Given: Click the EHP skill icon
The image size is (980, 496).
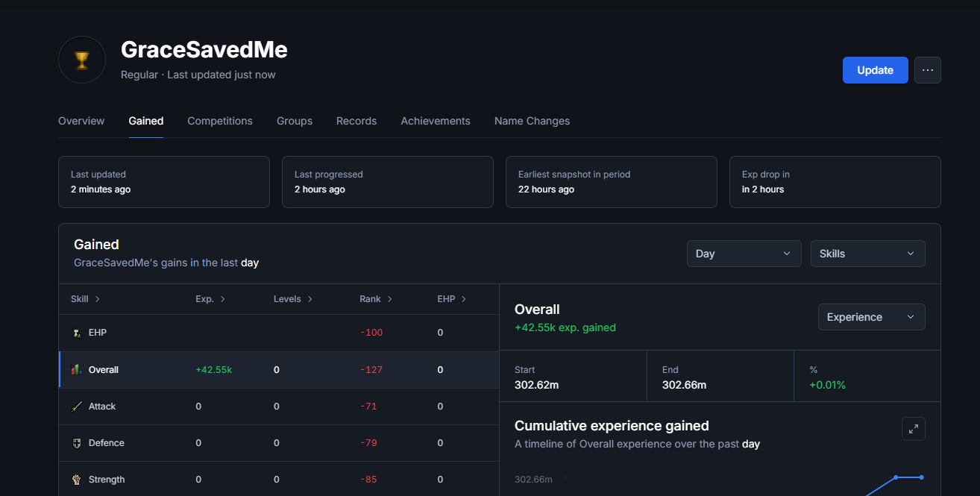Looking at the screenshot, I should point(76,333).
